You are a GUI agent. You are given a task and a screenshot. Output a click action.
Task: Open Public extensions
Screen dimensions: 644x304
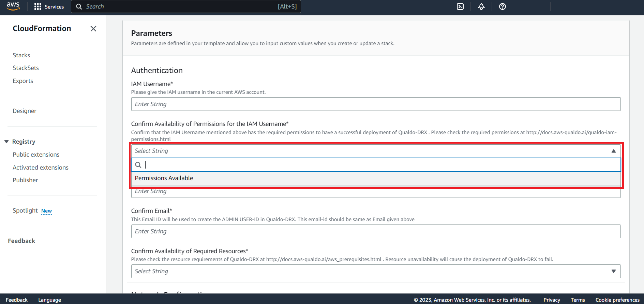point(36,155)
